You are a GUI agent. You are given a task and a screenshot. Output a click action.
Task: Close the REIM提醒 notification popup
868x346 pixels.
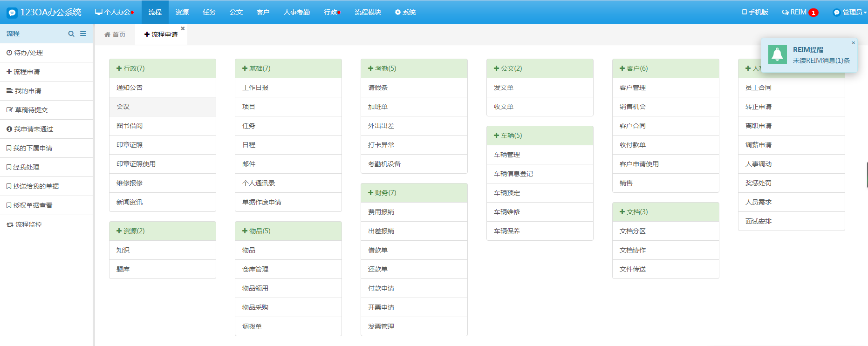(853, 43)
